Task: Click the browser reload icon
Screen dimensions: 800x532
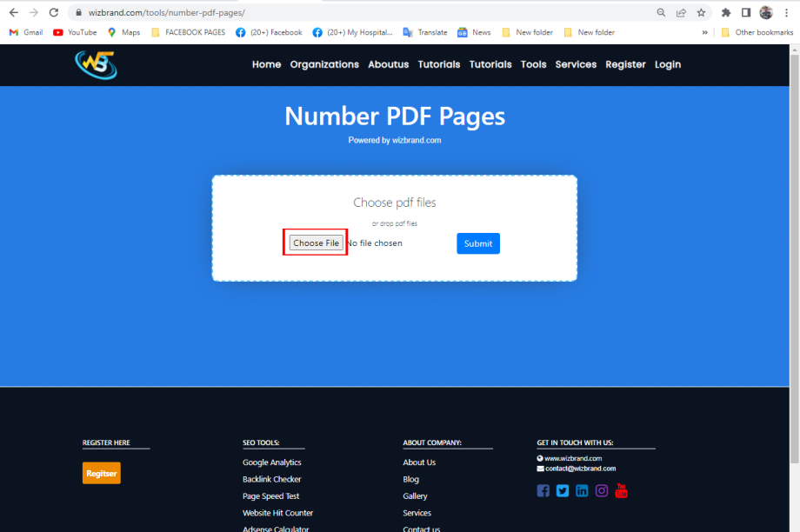Action: [54, 13]
